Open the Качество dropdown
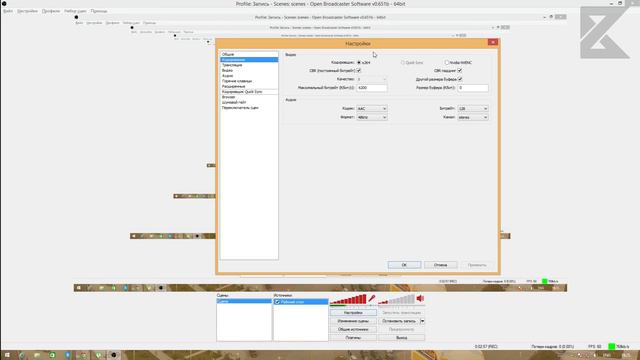This screenshot has width=640, height=360. click(372, 79)
